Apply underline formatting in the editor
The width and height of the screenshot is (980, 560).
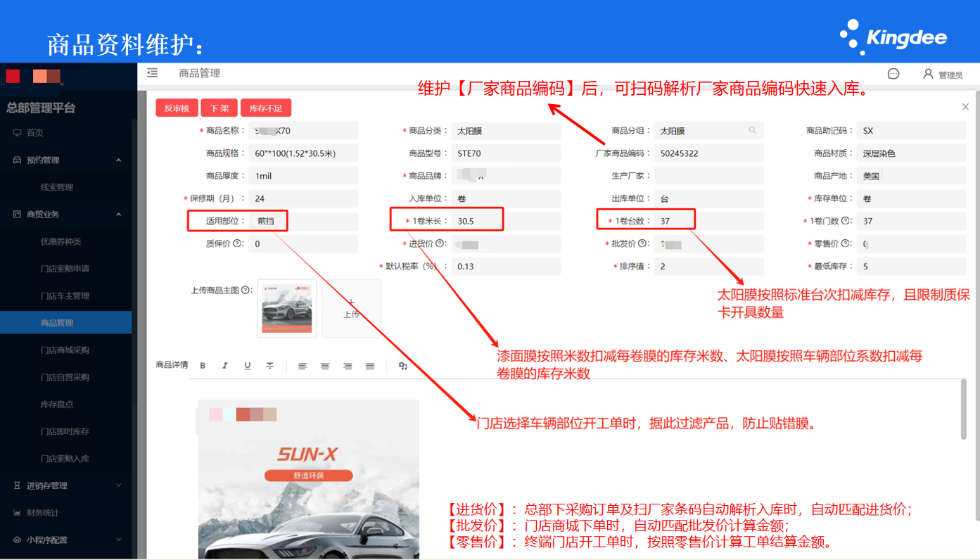coord(248,366)
